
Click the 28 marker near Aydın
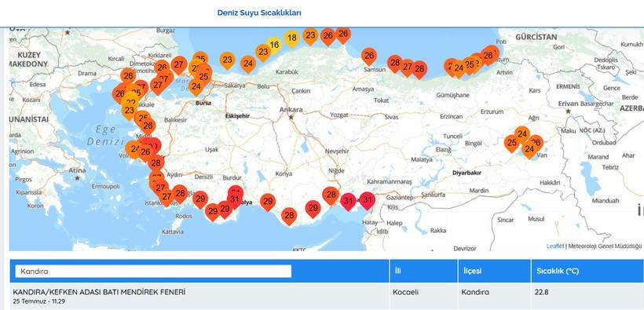pos(156,163)
